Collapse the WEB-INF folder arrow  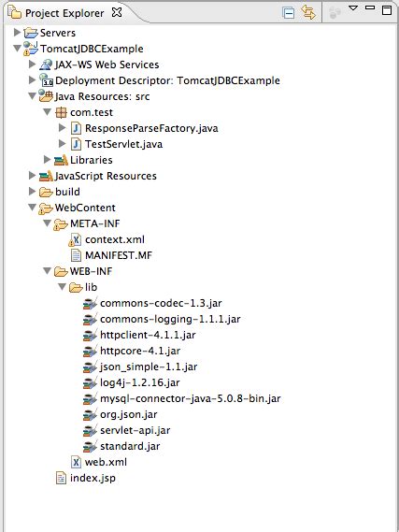point(48,271)
